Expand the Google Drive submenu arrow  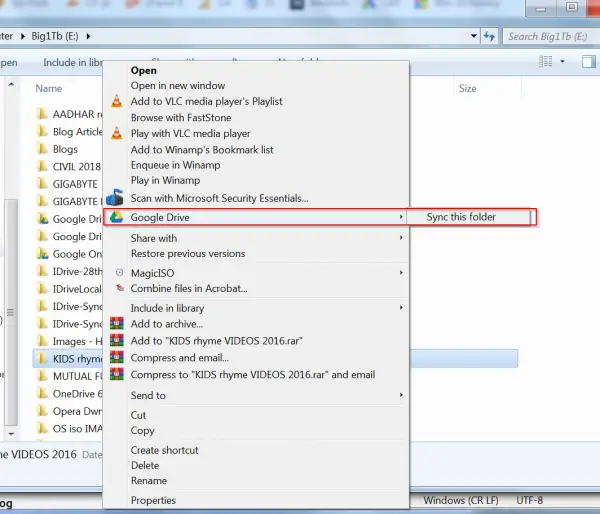[x=401, y=217]
